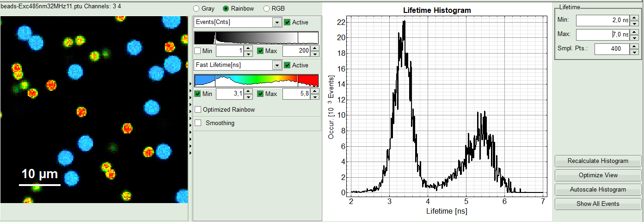644x222 pixels.
Task: Increase the Events Max value with up arrow
Action: 314,48
